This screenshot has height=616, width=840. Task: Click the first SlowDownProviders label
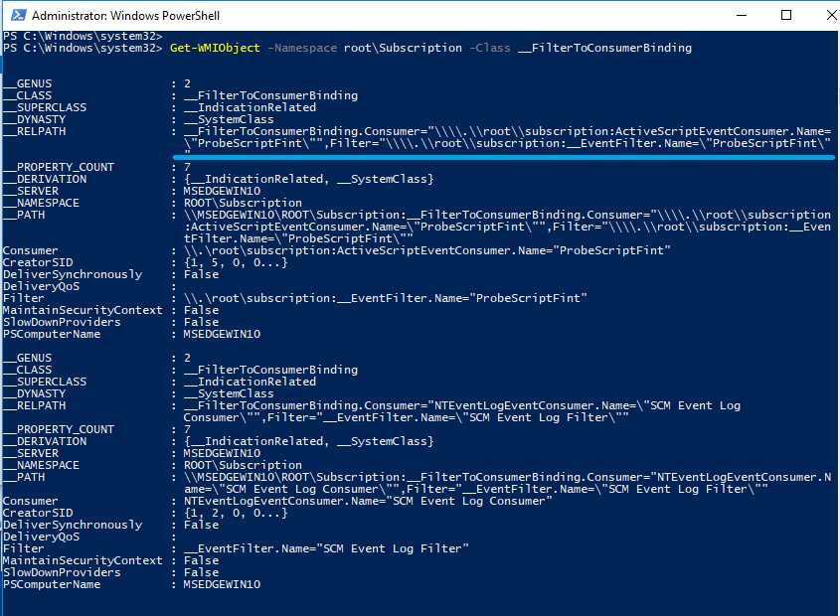tap(63, 322)
